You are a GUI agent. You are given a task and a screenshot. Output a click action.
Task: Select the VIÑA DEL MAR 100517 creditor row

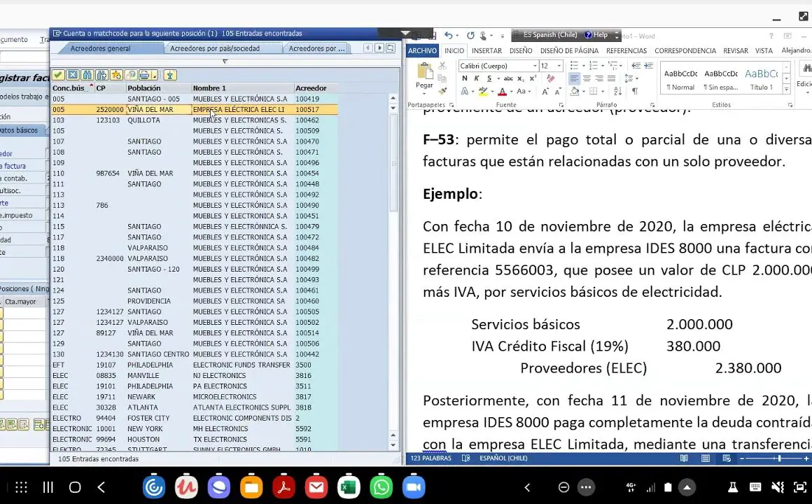point(194,109)
